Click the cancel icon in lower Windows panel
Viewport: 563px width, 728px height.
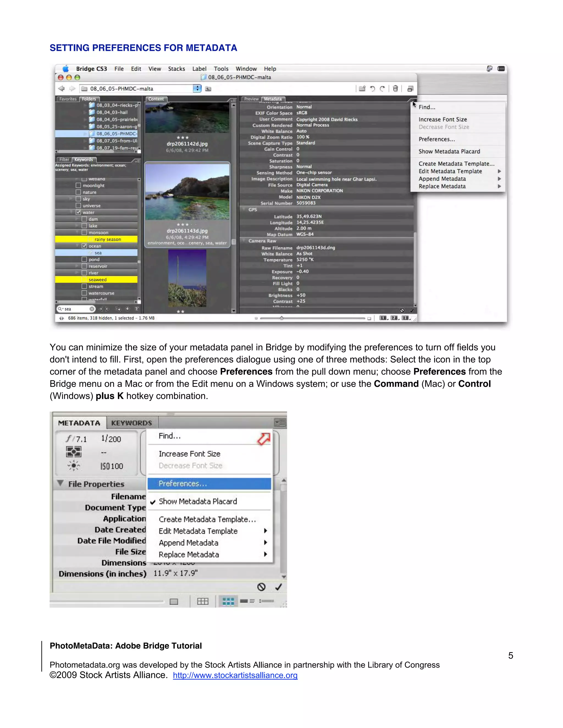click(x=261, y=587)
